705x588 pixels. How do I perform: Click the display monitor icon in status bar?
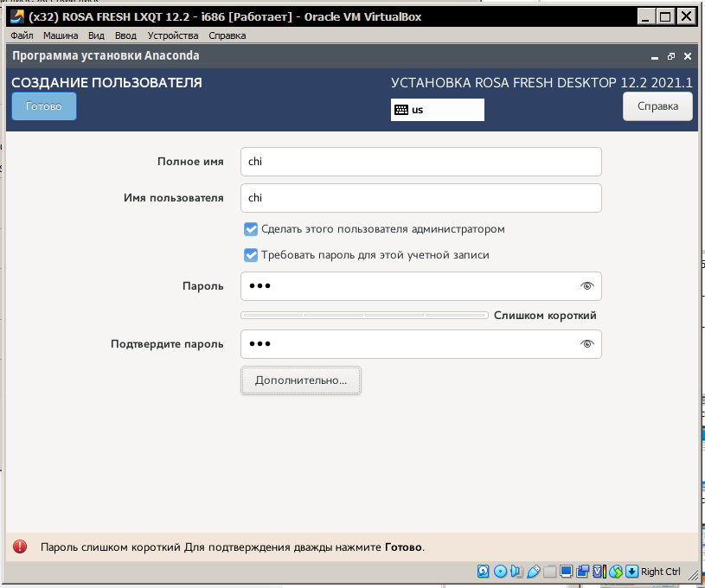pyautogui.click(x=566, y=572)
